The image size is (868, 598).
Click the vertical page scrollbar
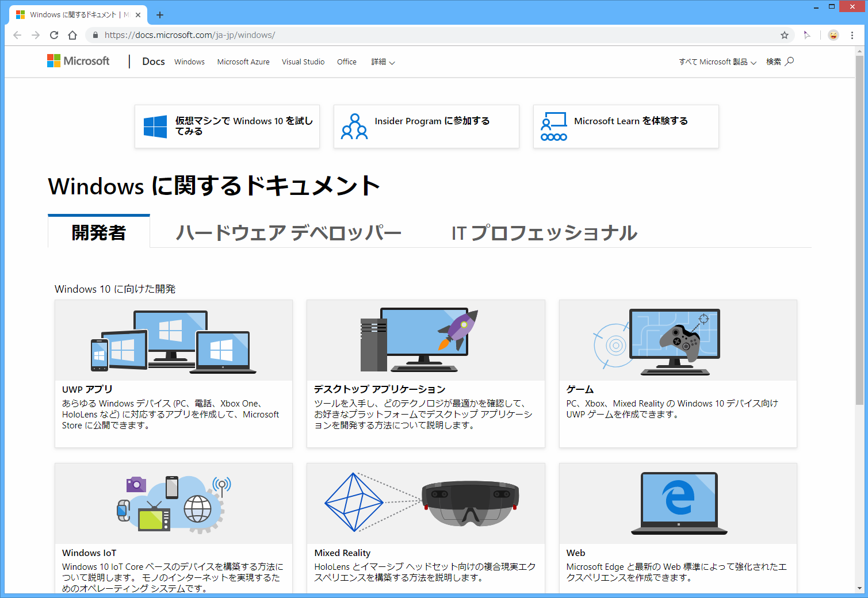click(859, 230)
